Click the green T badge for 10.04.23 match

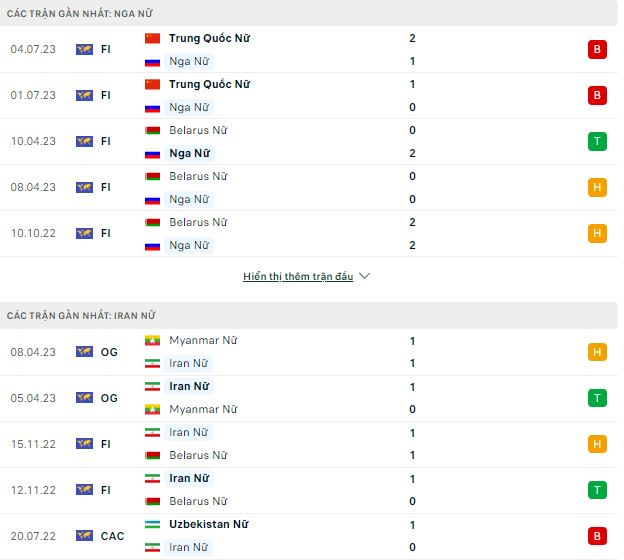(597, 141)
